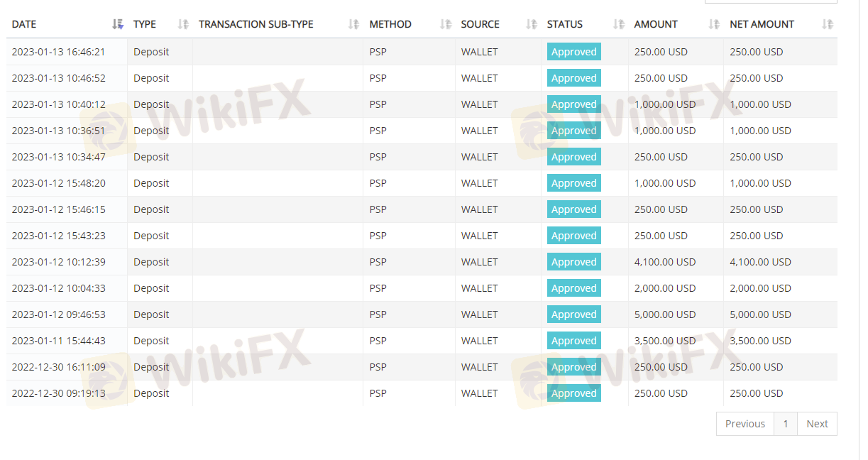
Task: Select page 1 in the pagination
Action: (786, 424)
